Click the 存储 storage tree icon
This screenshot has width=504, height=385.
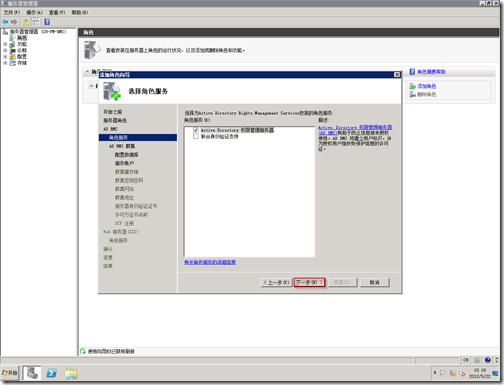point(13,63)
